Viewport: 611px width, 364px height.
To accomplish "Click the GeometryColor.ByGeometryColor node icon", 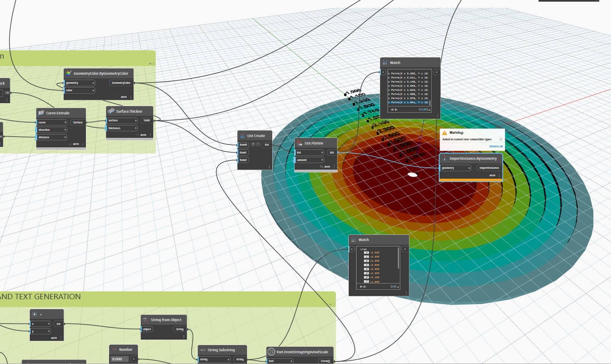I will [x=68, y=73].
